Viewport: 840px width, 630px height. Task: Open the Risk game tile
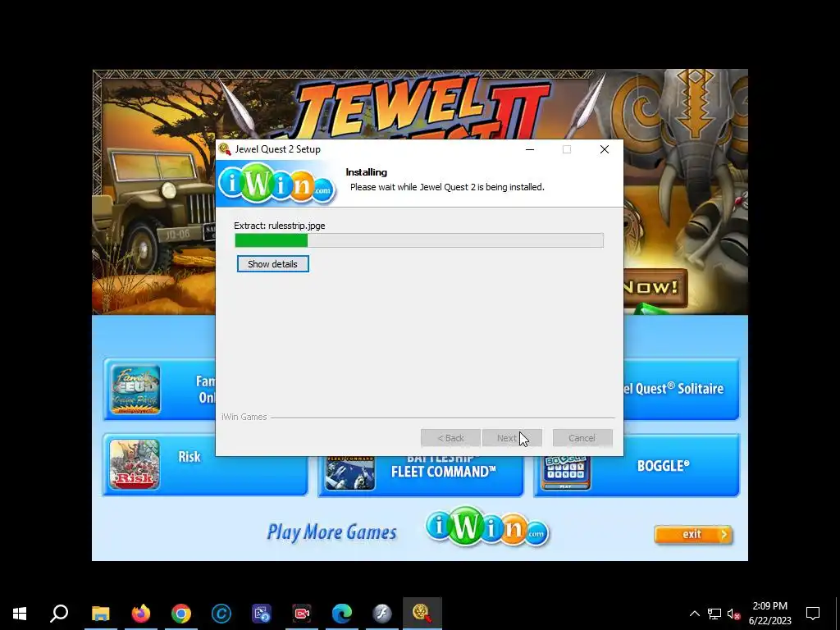(205, 464)
